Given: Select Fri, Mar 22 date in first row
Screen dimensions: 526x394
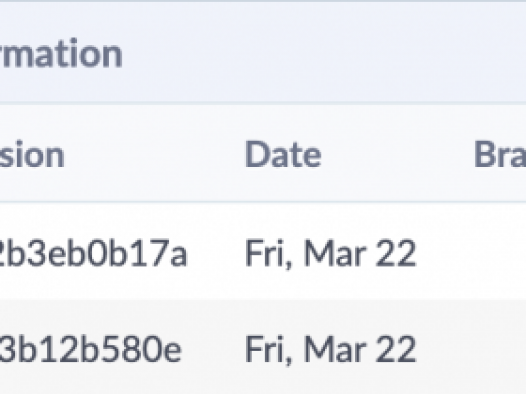Looking at the screenshot, I should click(330, 253).
